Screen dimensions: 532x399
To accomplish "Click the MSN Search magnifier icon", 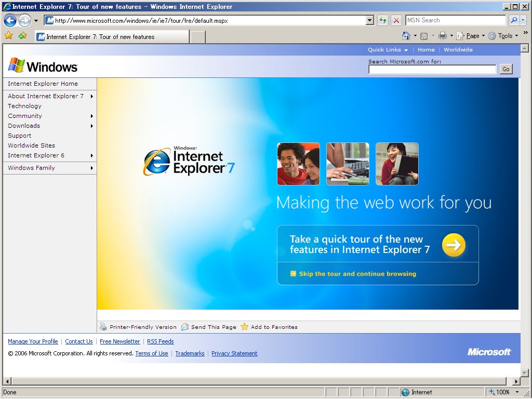I will 514,20.
